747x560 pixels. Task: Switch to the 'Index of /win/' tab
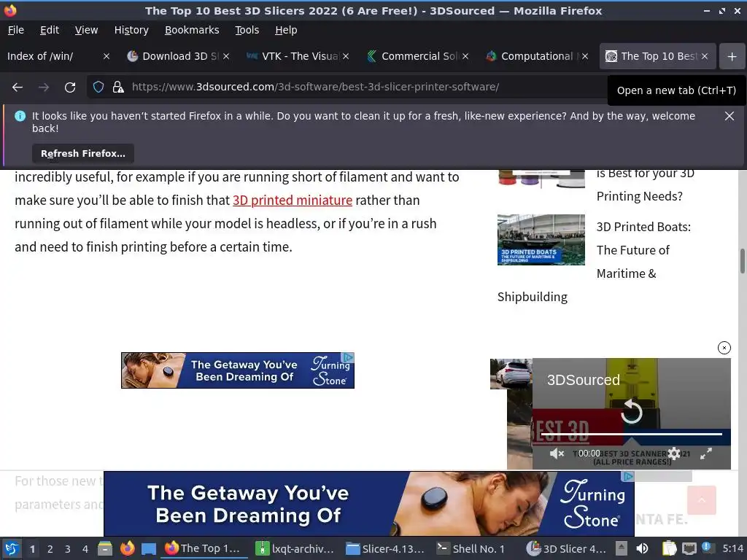[x=53, y=56]
